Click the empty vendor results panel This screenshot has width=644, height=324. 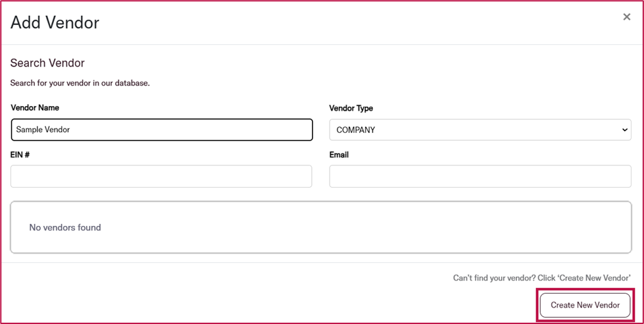coord(321,227)
